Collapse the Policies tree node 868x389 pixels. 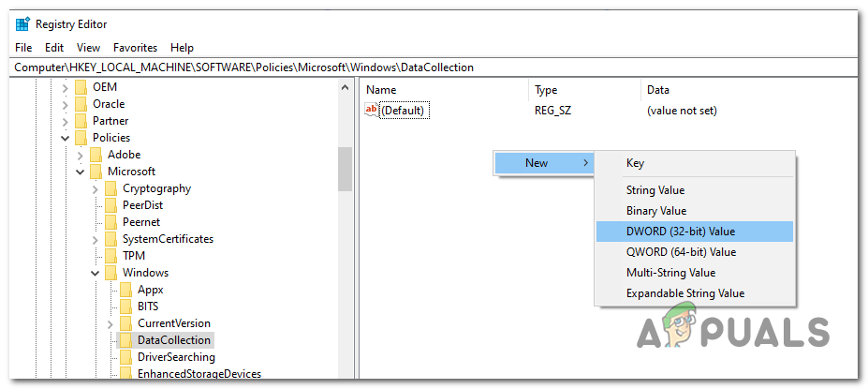(x=66, y=138)
